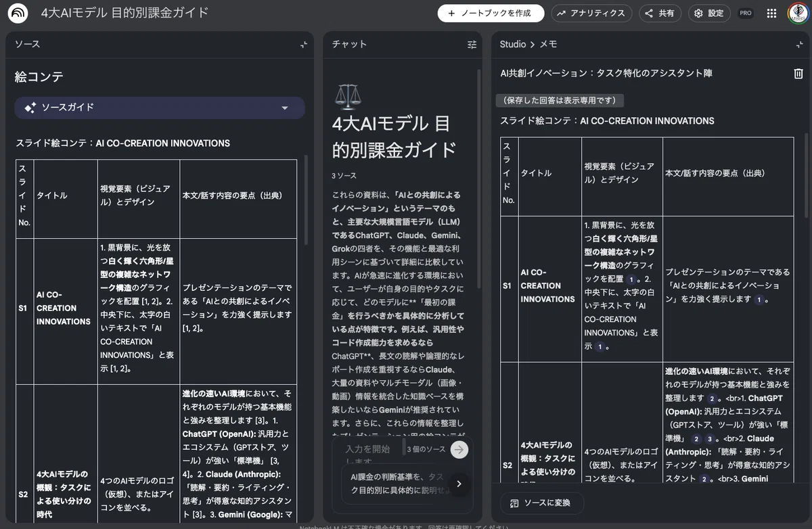This screenshot has width=812, height=529.
Task: Delete the memo with the trash icon
Action: click(x=798, y=73)
